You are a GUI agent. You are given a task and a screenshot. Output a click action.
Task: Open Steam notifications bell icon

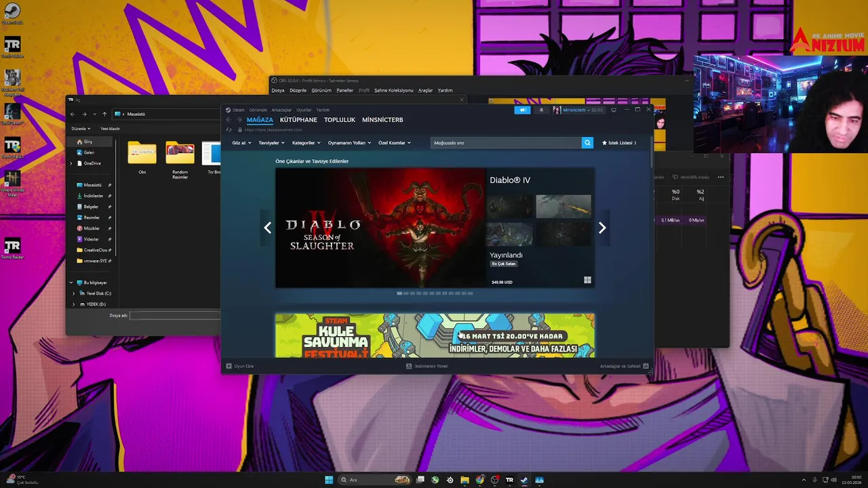[x=541, y=110]
